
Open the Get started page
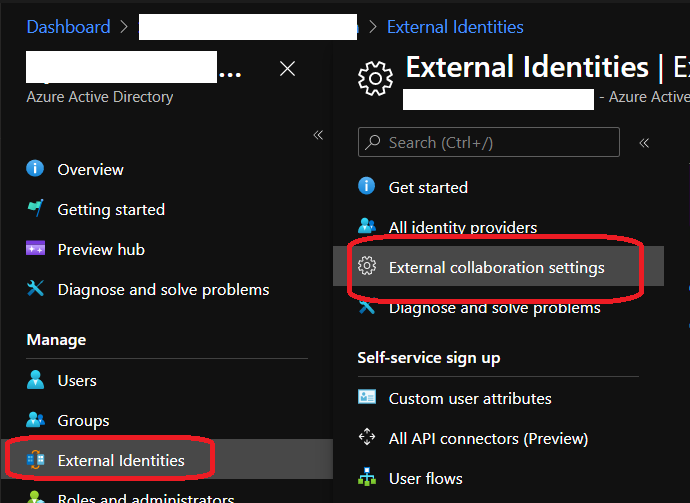428,187
